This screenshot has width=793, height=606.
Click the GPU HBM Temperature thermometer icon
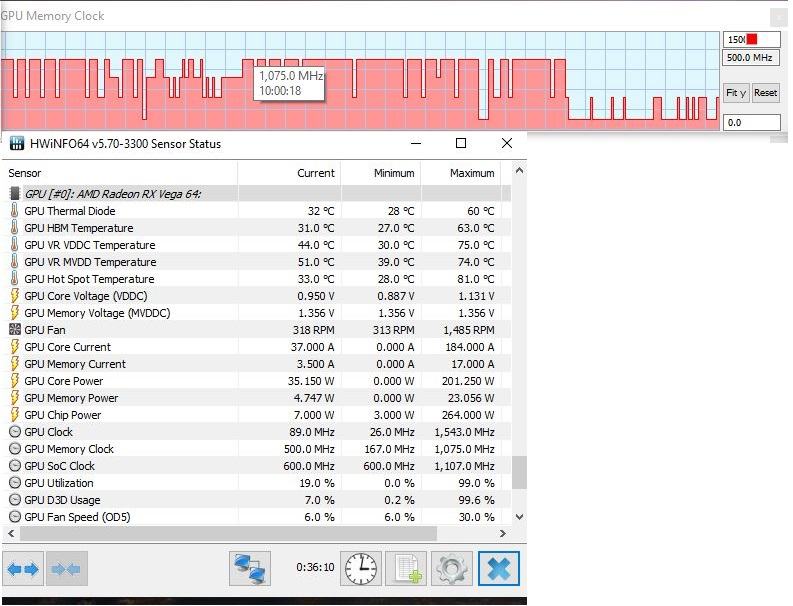(15, 228)
